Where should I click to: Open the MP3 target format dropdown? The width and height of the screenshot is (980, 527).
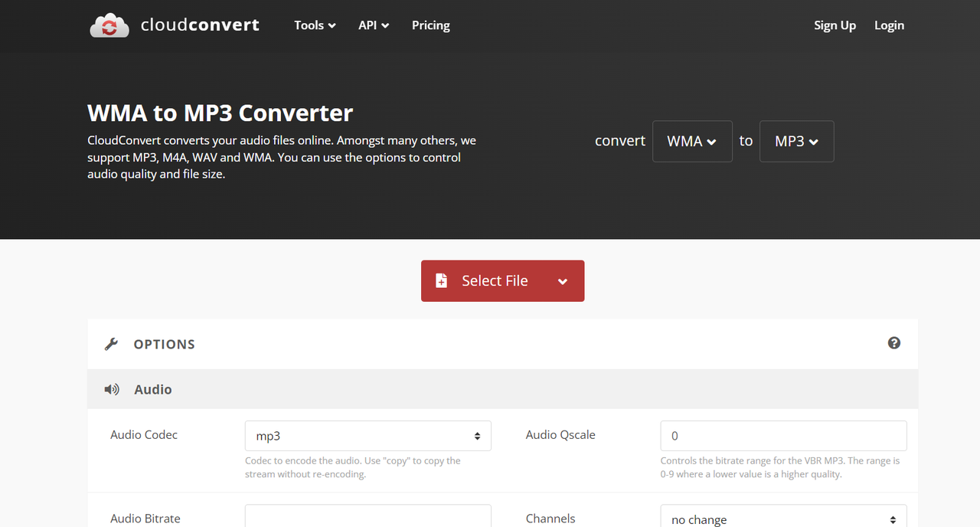click(796, 141)
